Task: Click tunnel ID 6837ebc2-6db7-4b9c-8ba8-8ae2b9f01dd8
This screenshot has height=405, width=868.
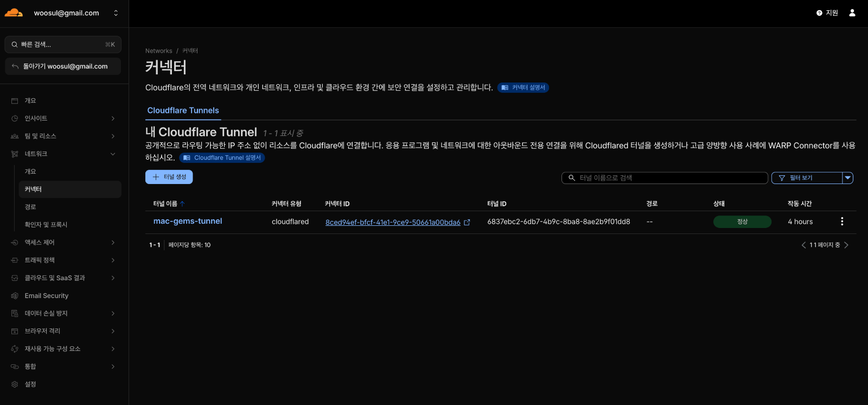Action: [559, 222]
